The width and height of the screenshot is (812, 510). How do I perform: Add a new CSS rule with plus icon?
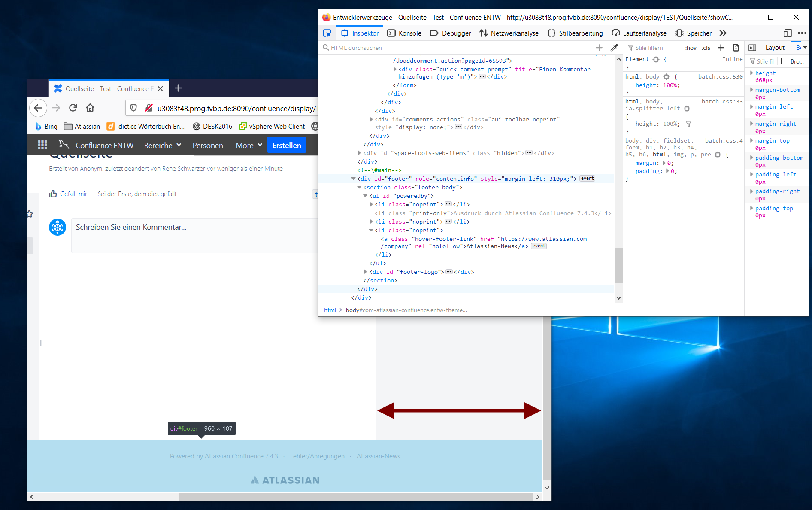pos(721,48)
